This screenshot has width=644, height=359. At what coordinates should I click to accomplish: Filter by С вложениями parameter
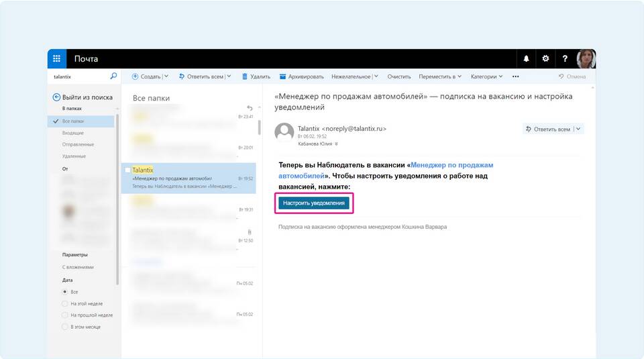(x=78, y=267)
